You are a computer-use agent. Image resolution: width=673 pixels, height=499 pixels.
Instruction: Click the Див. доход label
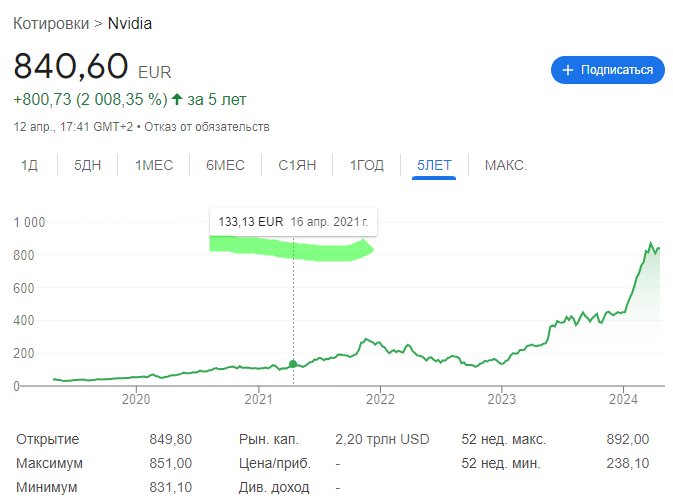tap(274, 487)
